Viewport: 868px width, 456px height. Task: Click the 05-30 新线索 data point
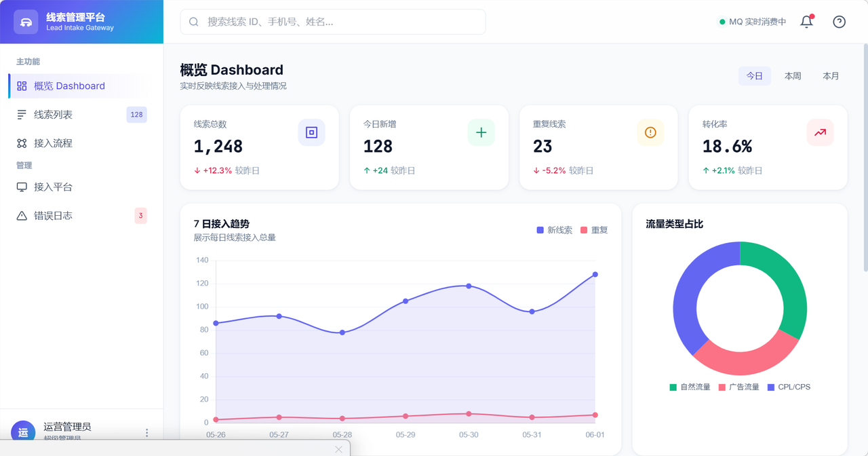coord(469,286)
